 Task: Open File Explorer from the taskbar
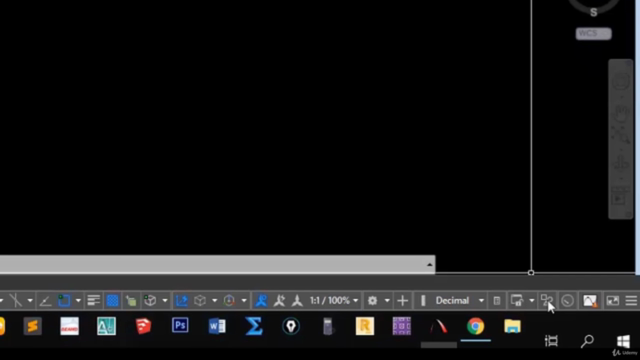(512, 327)
